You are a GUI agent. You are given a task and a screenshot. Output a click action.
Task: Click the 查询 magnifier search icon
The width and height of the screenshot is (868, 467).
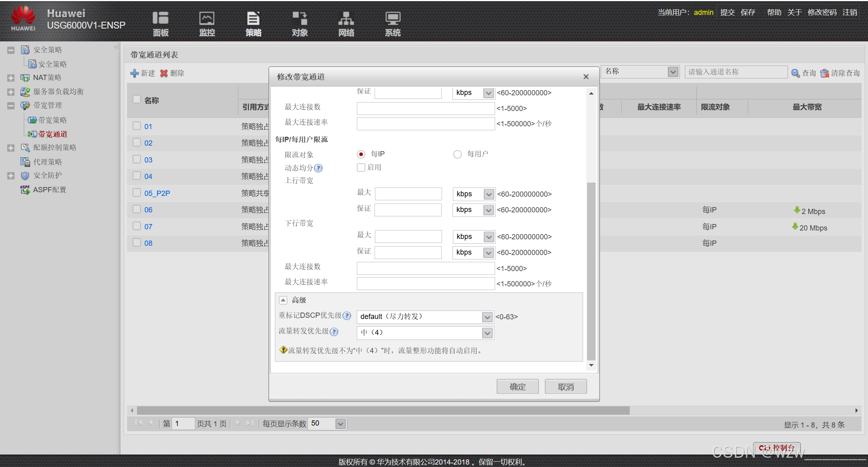pyautogui.click(x=795, y=73)
